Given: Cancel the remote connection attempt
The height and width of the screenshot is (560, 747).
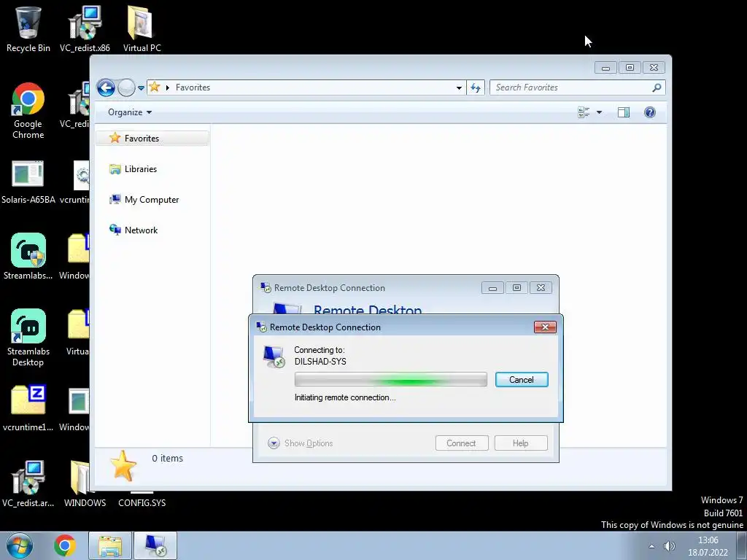Looking at the screenshot, I should (522, 379).
